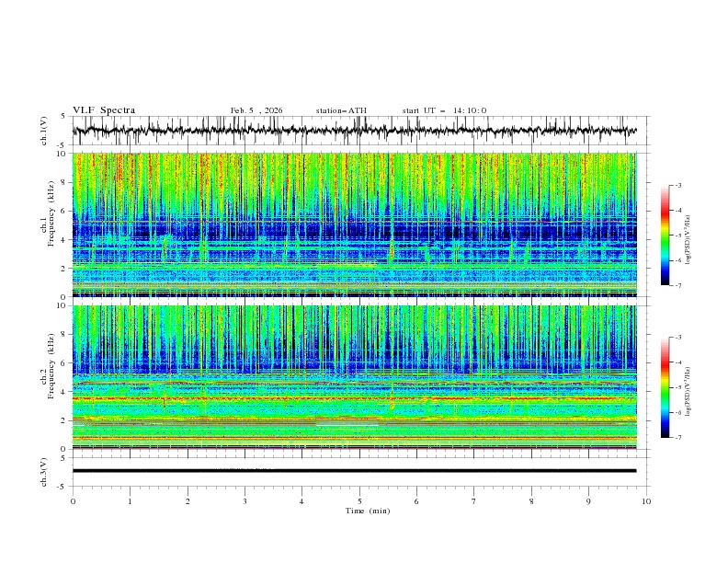This screenshot has height=563, width=728.
Task: Click the 'station=ATH' label
Action: click(341, 110)
